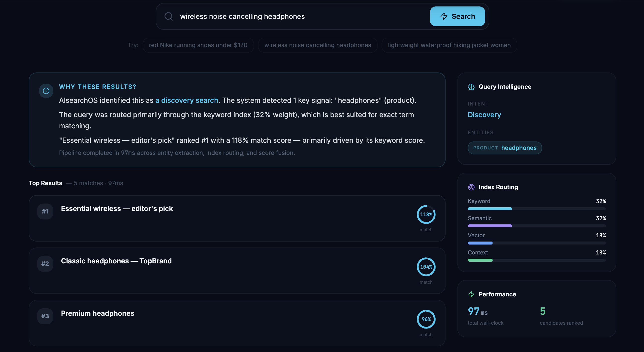Image resolution: width=644 pixels, height=352 pixels.
Task: Click the target icon beside Index Routing
Action: [x=471, y=187]
